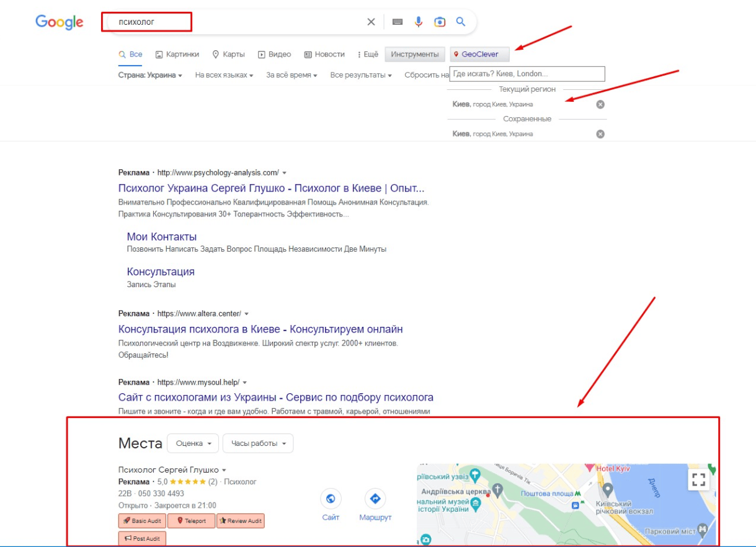The image size is (756, 547).
Task: Open the Все results tab
Action: (130, 55)
